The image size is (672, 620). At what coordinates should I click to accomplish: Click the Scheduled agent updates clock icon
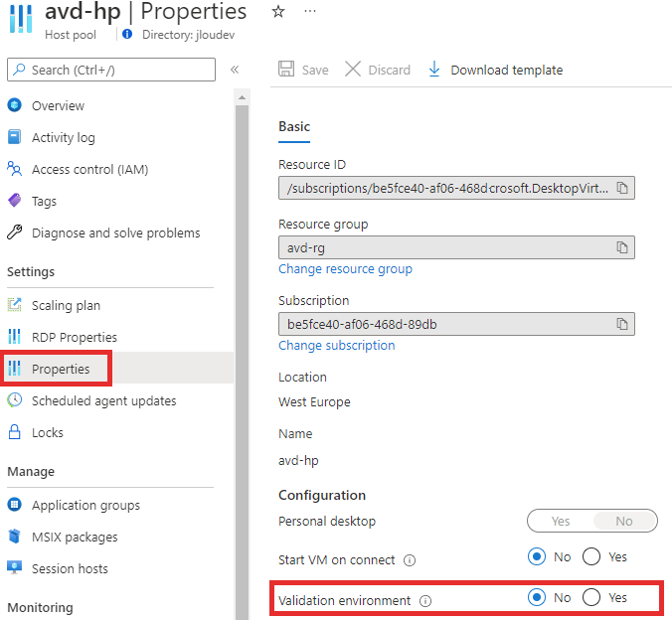(15, 399)
